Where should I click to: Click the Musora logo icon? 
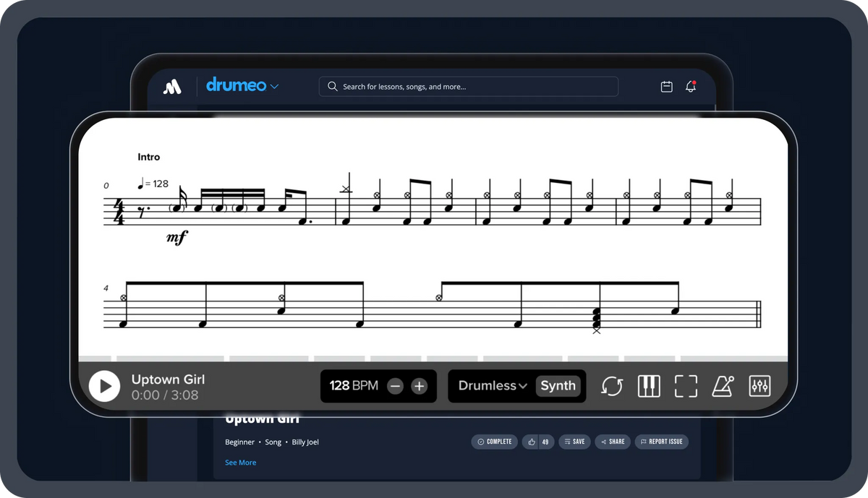172,87
